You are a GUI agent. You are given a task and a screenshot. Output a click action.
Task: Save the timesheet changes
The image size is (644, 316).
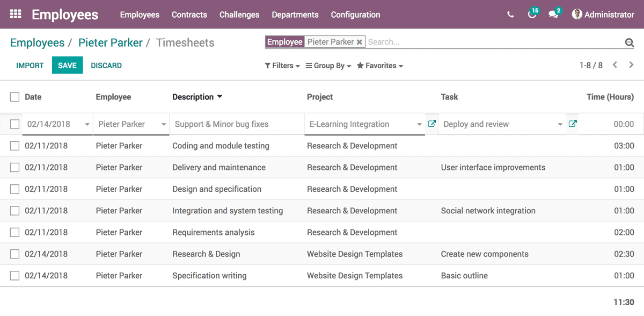[67, 65]
